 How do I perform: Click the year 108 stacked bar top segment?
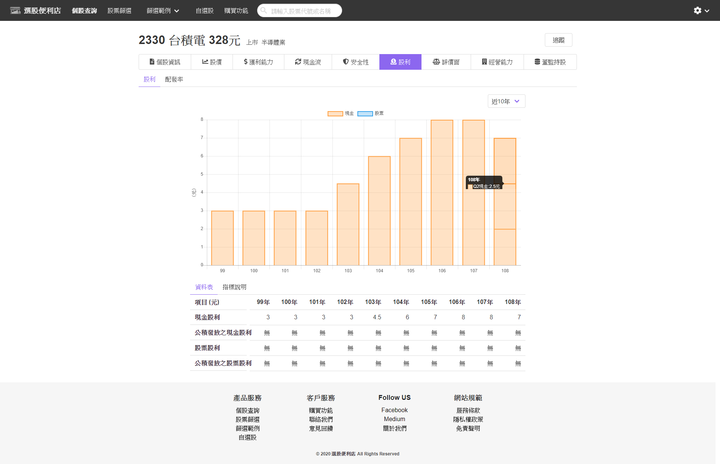tap(505, 161)
